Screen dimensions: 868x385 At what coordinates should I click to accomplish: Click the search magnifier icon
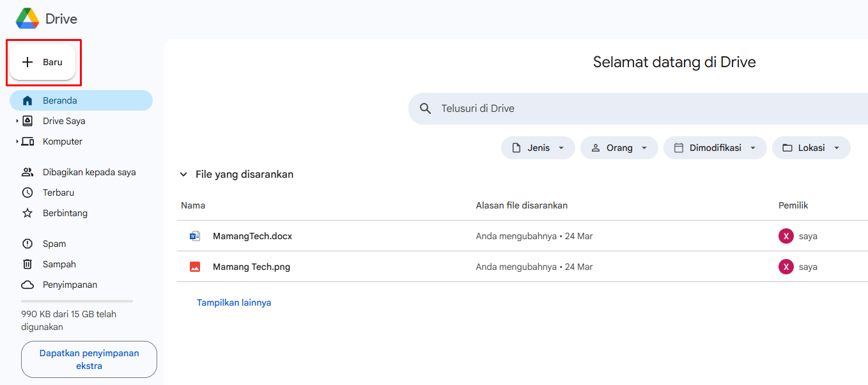[426, 109]
